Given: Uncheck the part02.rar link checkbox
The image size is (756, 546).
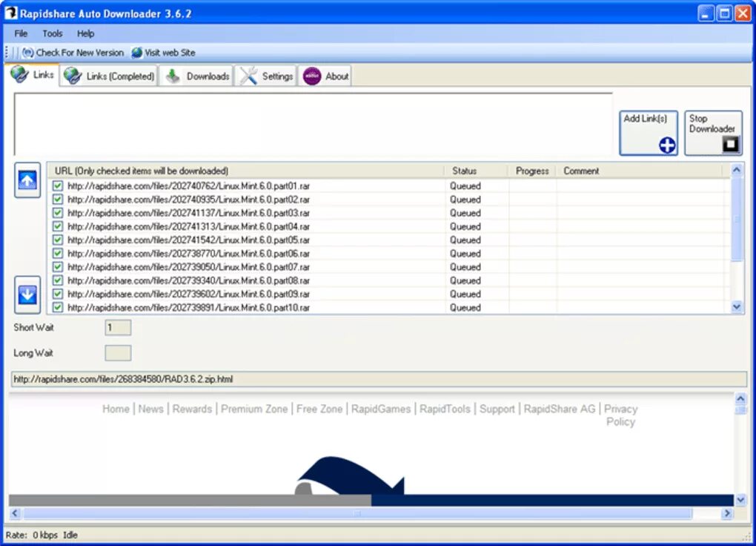Looking at the screenshot, I should 57,200.
